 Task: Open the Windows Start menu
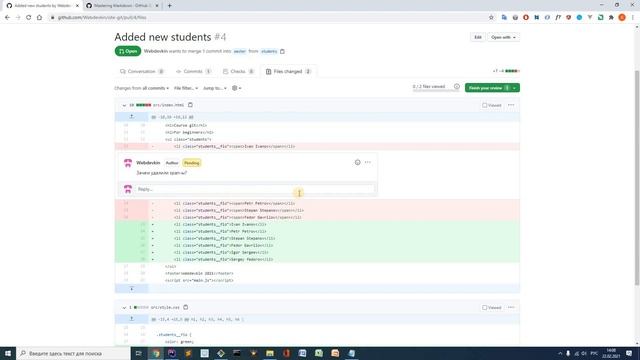8,353
